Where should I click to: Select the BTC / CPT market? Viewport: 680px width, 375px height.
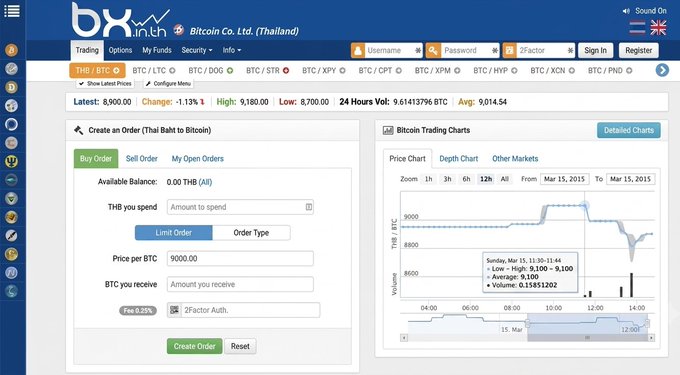click(380, 70)
